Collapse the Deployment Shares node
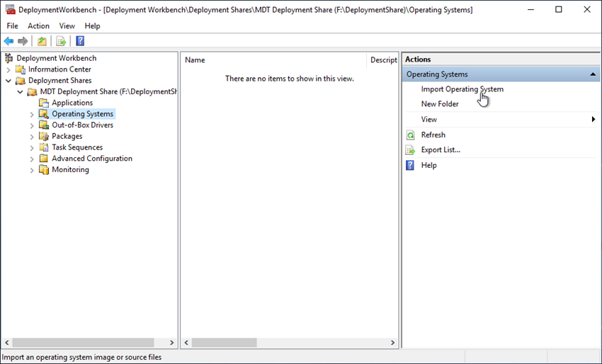 coord(8,81)
